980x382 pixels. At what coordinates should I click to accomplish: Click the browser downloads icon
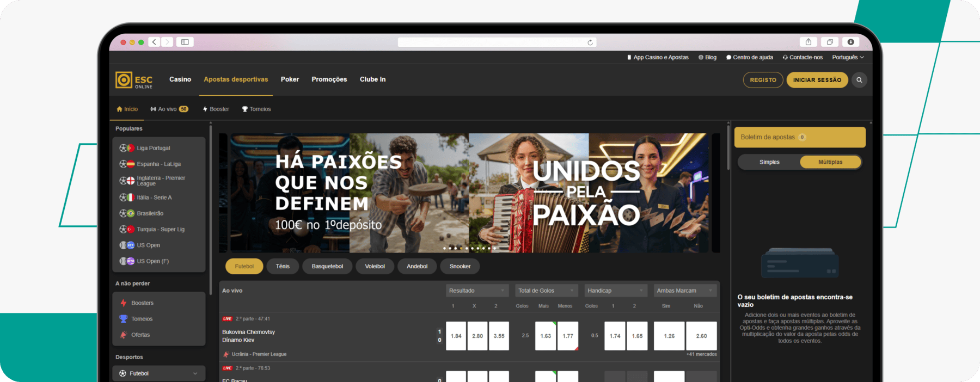point(850,42)
